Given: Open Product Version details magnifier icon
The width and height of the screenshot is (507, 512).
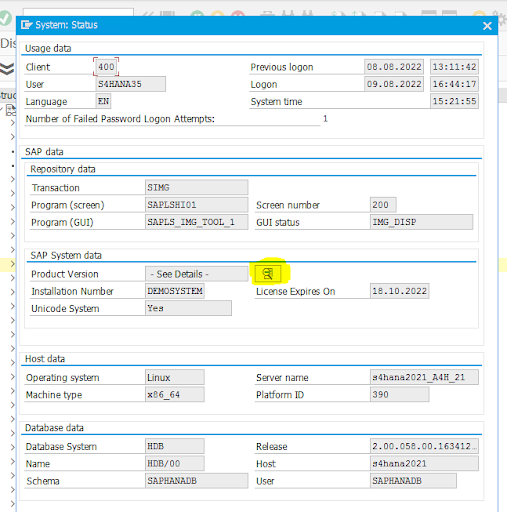Looking at the screenshot, I should click(x=268, y=274).
